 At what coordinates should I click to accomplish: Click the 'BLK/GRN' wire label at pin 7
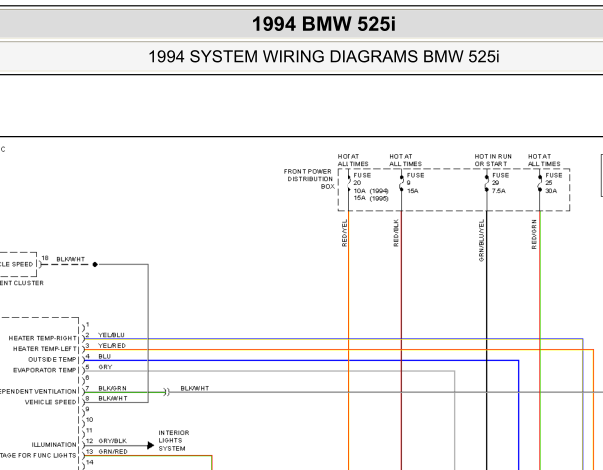(x=112, y=388)
